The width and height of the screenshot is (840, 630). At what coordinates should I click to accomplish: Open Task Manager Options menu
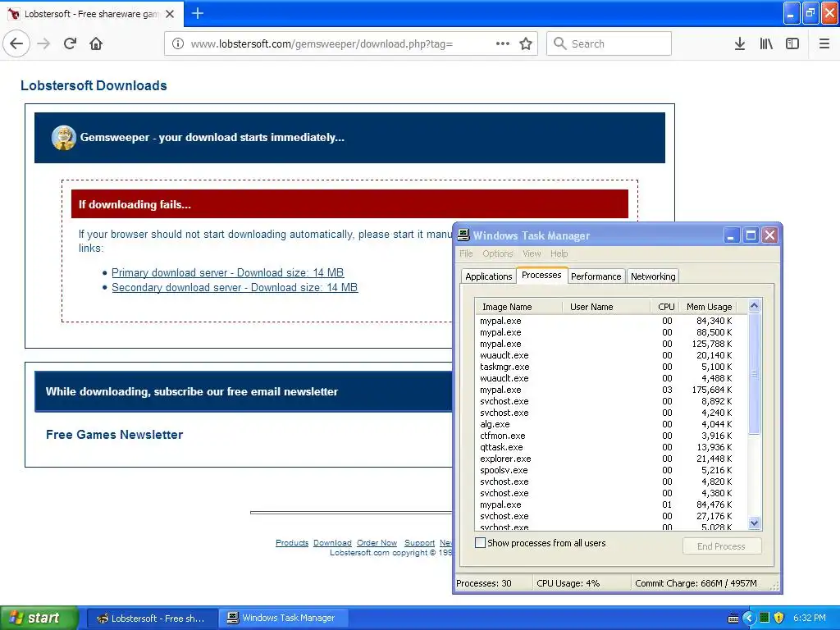point(498,253)
